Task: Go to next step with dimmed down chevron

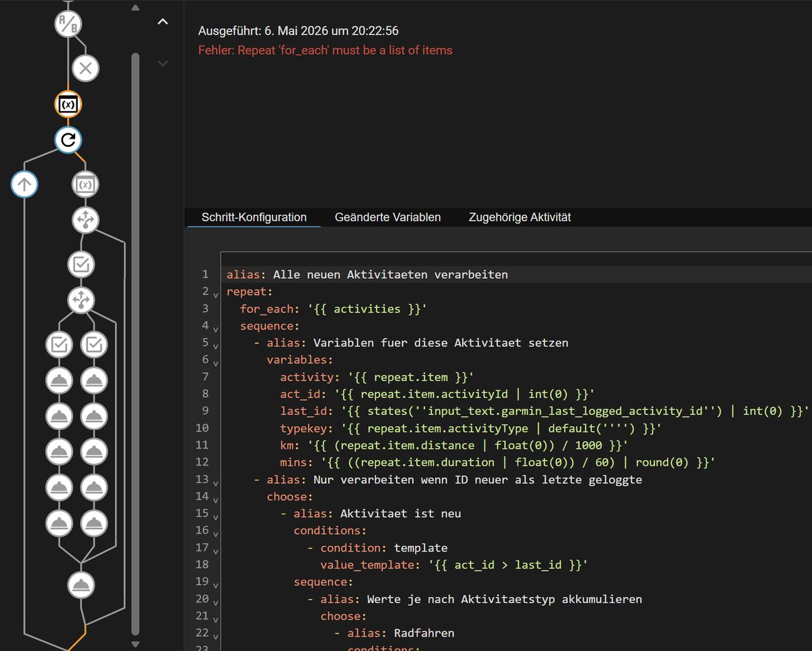Action: click(x=162, y=63)
